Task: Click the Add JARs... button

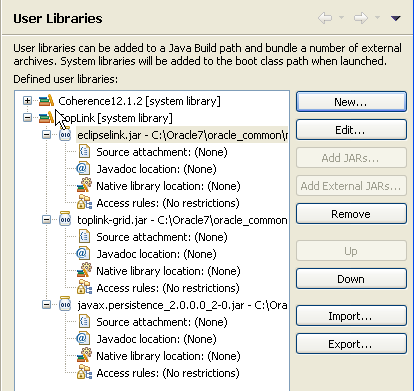Action: tap(351, 158)
